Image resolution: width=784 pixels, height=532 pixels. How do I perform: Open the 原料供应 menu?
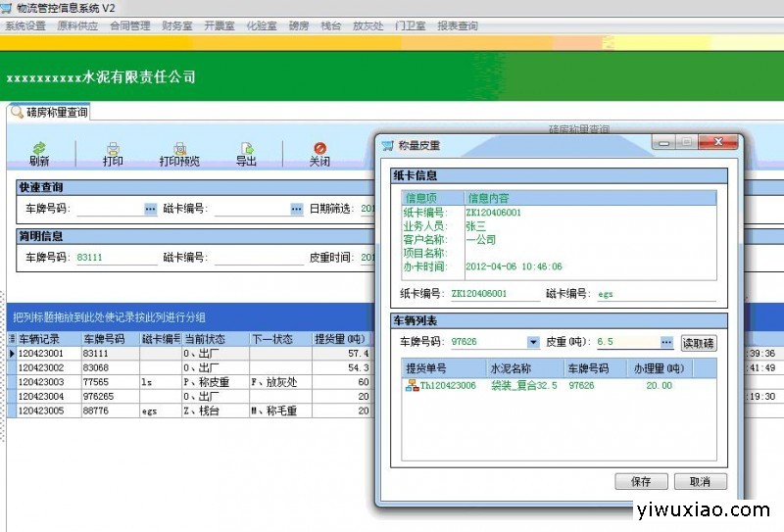point(77,25)
